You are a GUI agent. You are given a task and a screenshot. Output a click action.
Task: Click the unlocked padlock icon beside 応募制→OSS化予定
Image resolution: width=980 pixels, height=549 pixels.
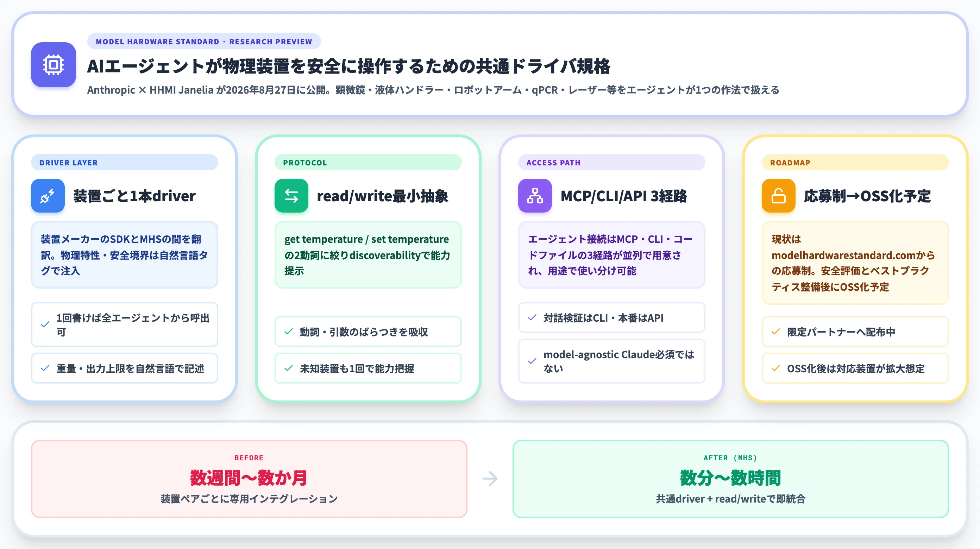tap(778, 196)
